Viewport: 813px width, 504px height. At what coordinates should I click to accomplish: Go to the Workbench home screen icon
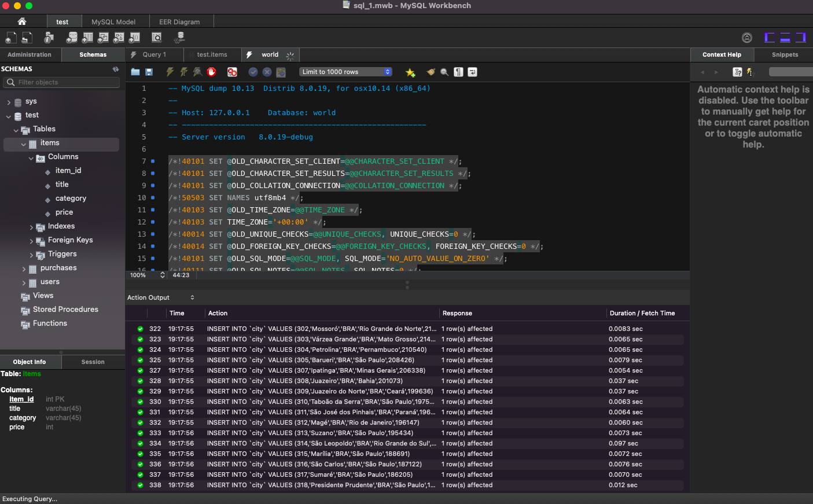tap(22, 21)
